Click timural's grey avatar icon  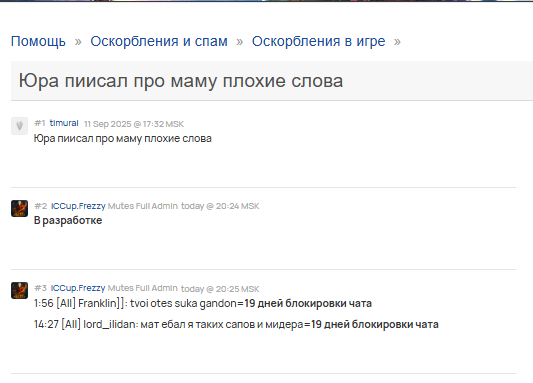pos(19,126)
